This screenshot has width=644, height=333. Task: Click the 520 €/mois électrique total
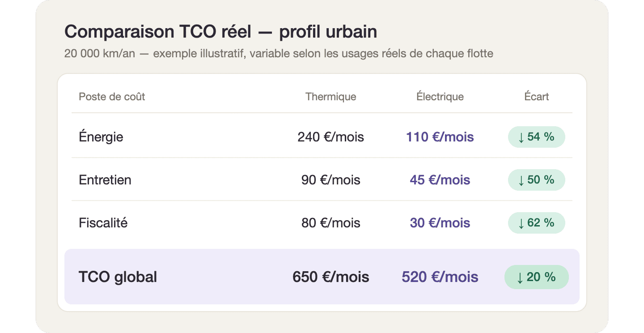pyautogui.click(x=440, y=277)
